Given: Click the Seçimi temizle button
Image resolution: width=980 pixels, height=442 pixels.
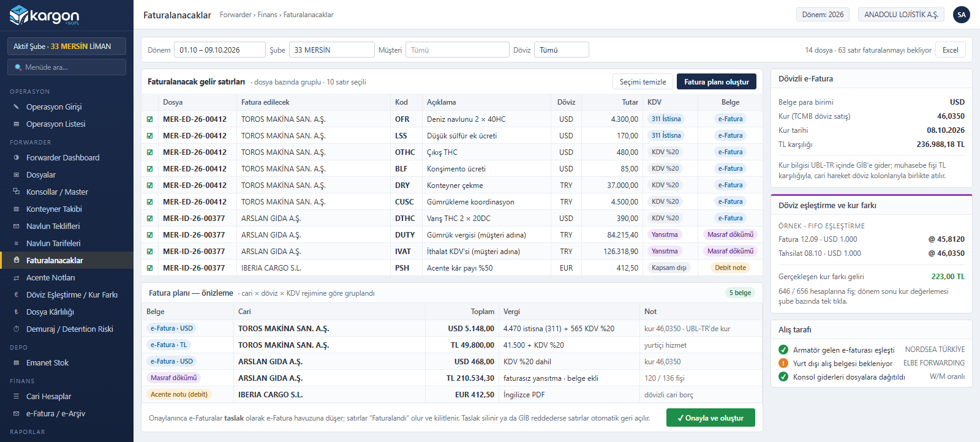Looking at the screenshot, I should 643,82.
